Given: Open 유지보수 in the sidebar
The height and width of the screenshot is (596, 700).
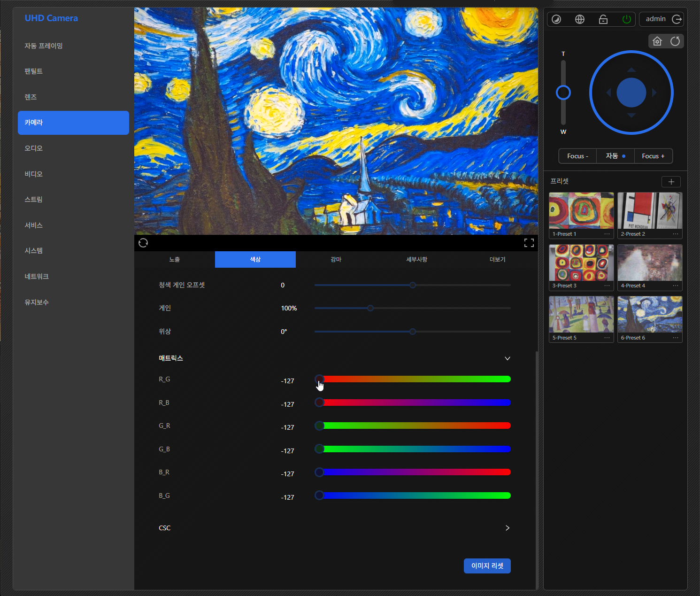Looking at the screenshot, I should click(73, 302).
